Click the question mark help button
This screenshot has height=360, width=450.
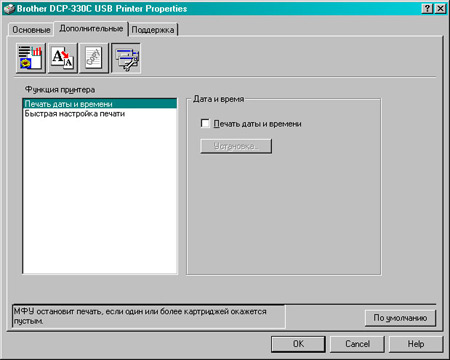(427, 8)
